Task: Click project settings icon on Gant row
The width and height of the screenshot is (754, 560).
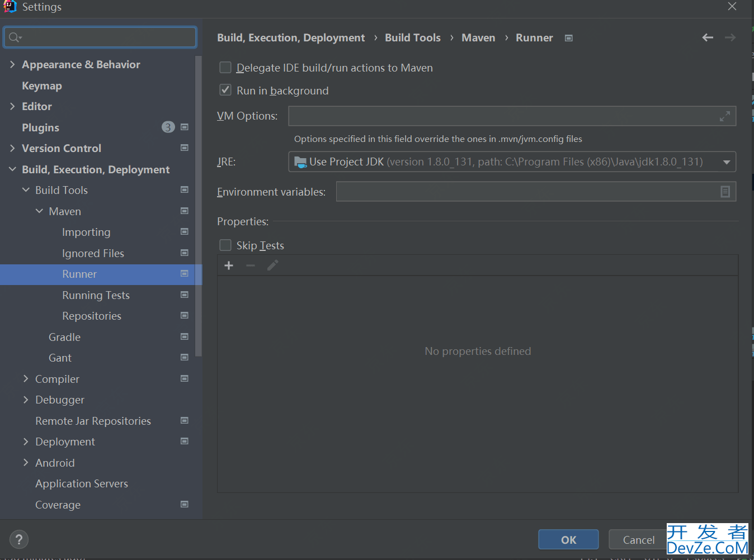Action: pos(185,358)
